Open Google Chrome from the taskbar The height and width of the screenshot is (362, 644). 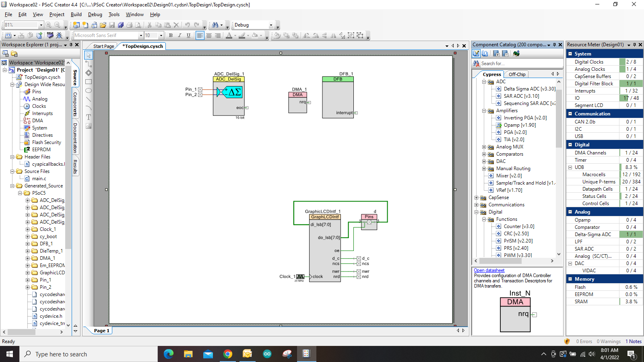click(228, 354)
